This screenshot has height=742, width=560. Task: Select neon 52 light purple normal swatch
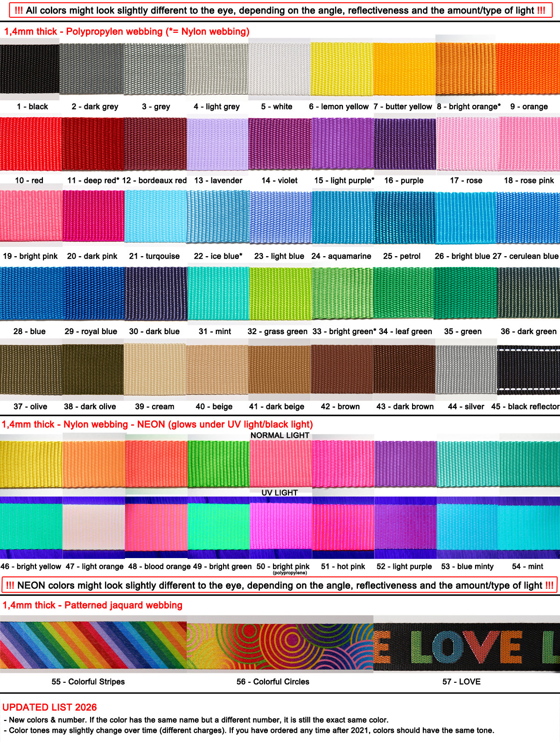[405, 463]
